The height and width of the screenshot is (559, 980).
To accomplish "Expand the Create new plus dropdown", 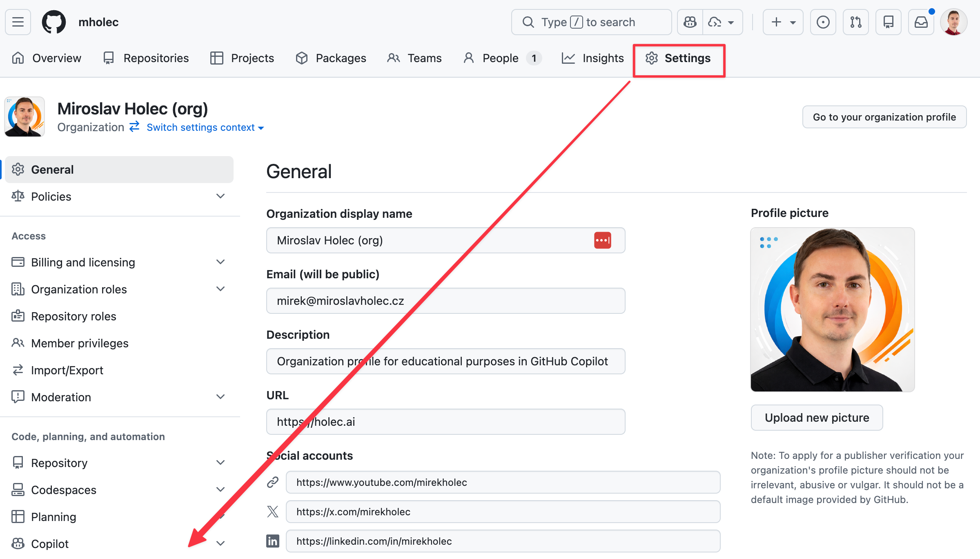I will pyautogui.click(x=783, y=22).
